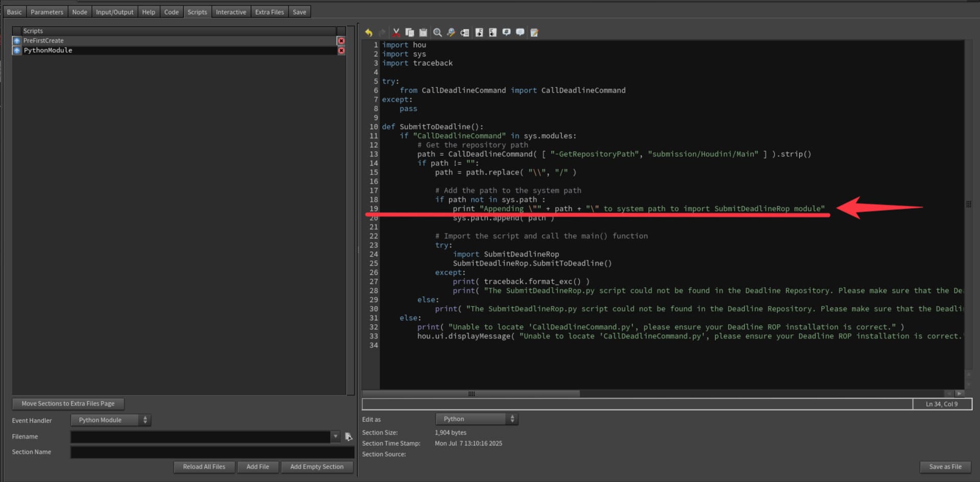The width and height of the screenshot is (980, 482).
Task: Click the Copy icon in editor toolbar
Action: click(x=409, y=33)
